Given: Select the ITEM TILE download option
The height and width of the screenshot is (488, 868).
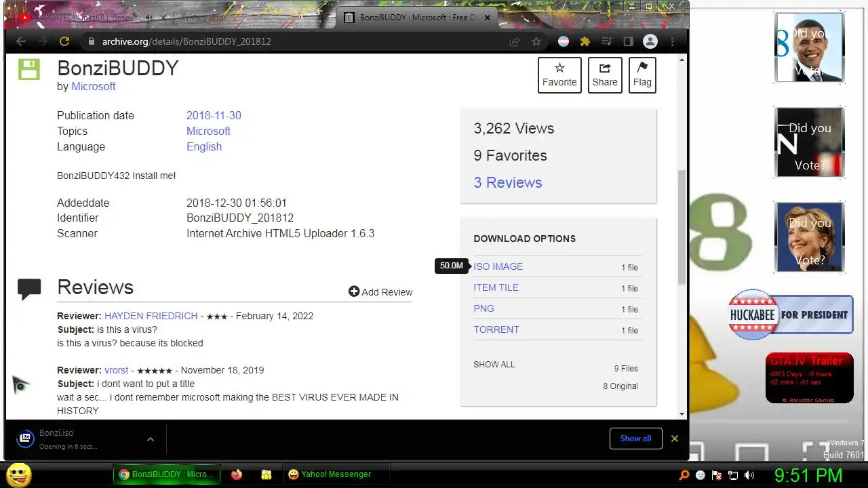Looking at the screenshot, I should (496, 287).
